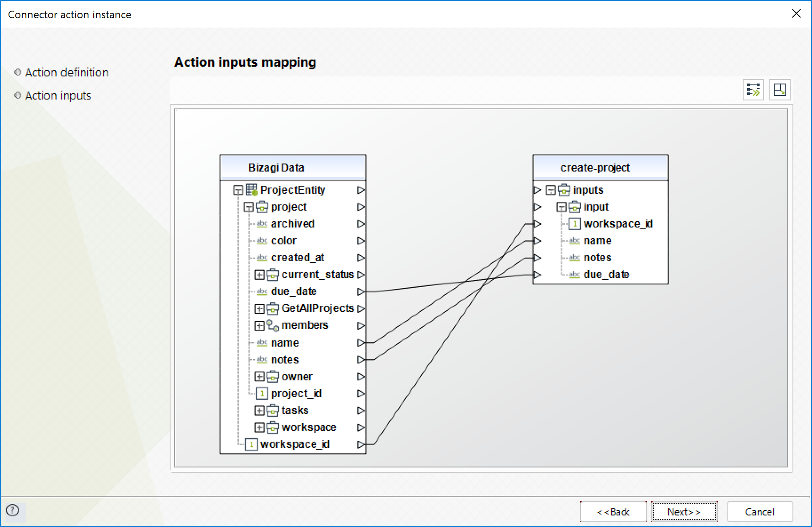812x527 pixels.
Task: Click the Cancel button
Action: (x=760, y=512)
